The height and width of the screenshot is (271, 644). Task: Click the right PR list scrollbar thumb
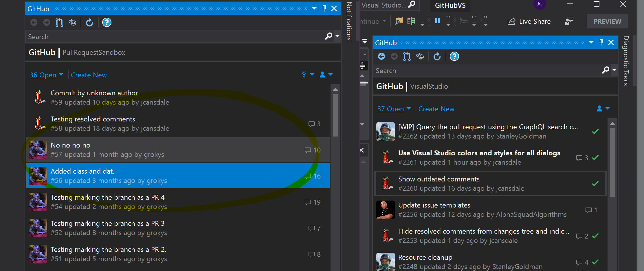[612, 162]
